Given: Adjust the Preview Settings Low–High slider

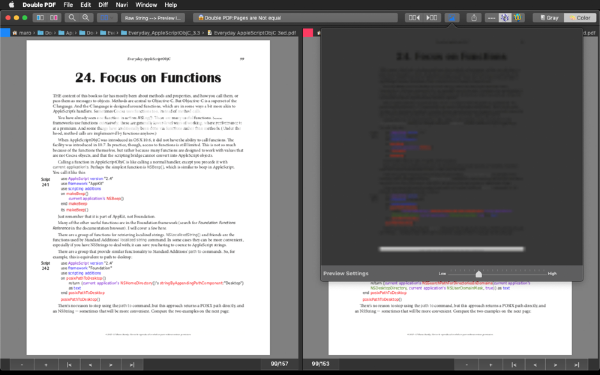Looking at the screenshot, I should (478, 274).
